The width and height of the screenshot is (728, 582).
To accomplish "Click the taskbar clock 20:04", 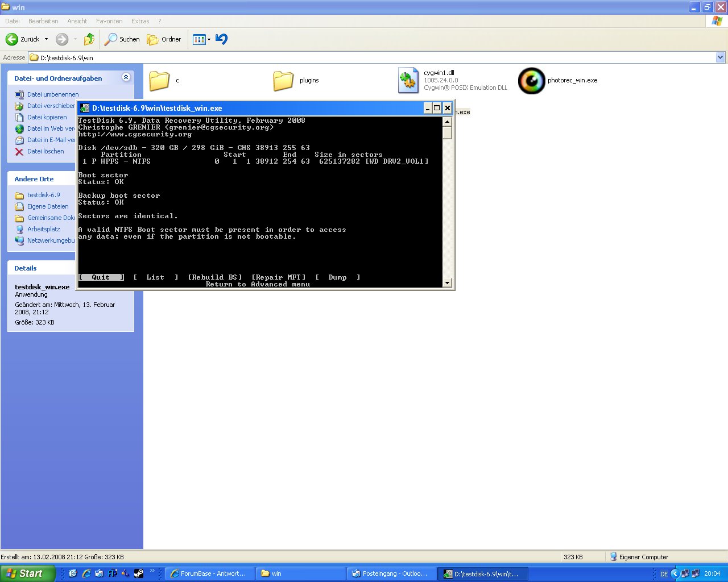I will (712, 573).
